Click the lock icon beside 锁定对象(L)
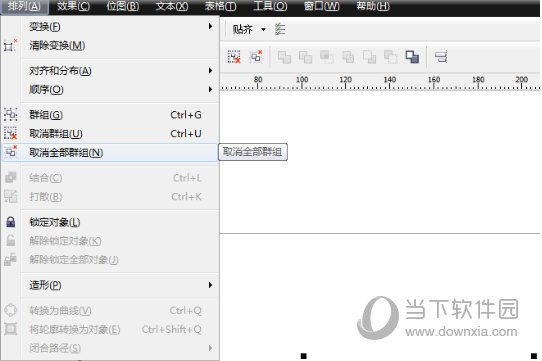This screenshot has height=361, width=542. 11,222
